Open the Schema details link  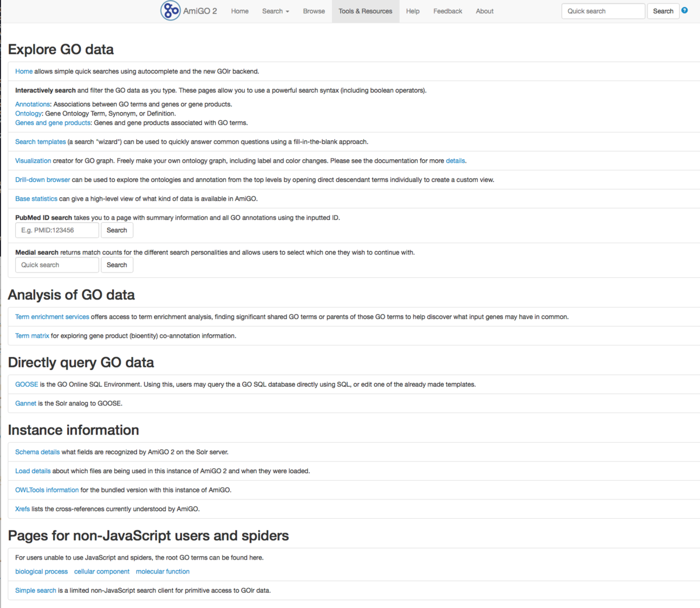tap(37, 452)
